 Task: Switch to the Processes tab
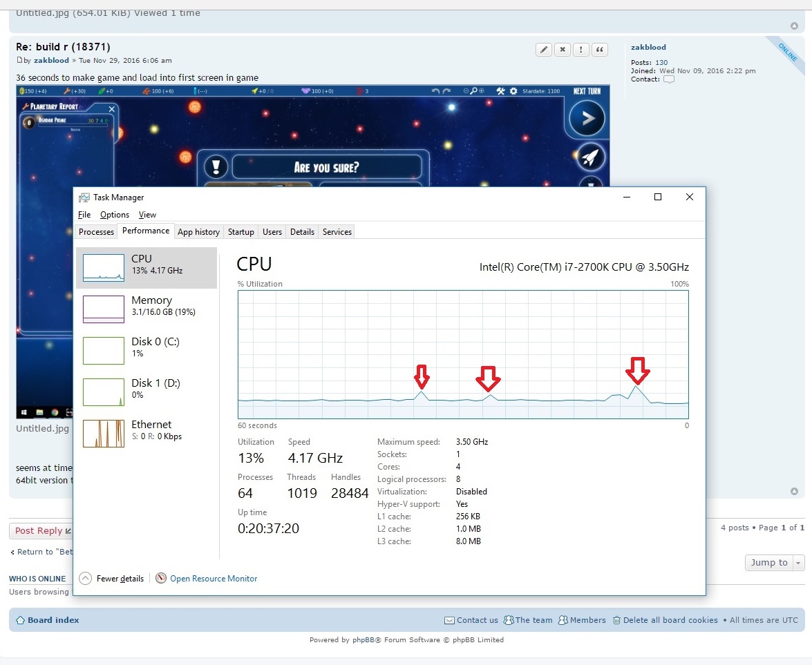96,232
